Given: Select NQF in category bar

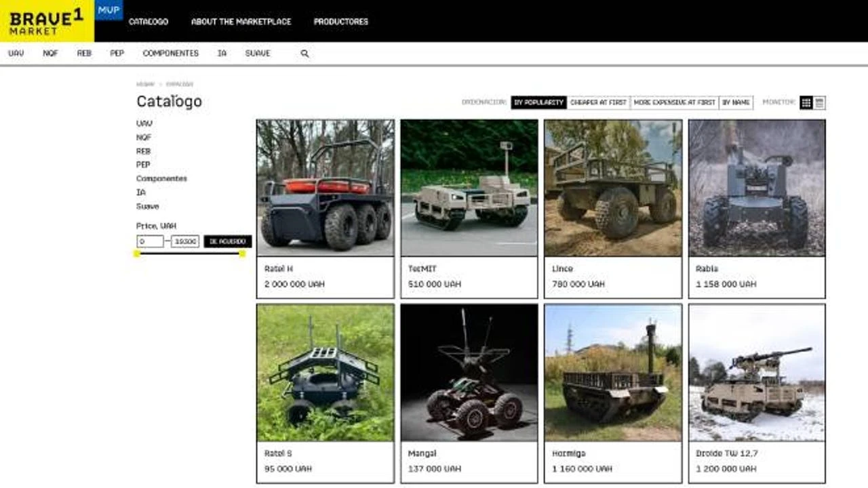Looking at the screenshot, I should click(x=50, y=54).
